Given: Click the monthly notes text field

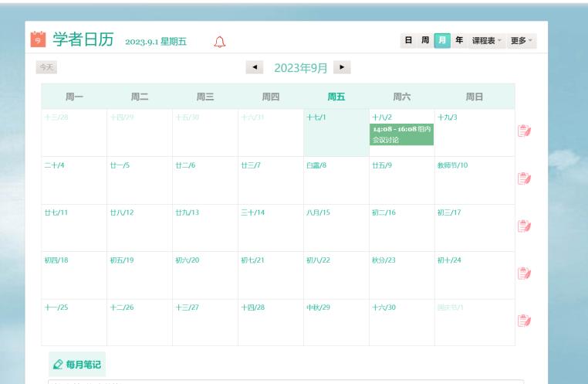Looking at the screenshot, I should [x=286, y=380].
